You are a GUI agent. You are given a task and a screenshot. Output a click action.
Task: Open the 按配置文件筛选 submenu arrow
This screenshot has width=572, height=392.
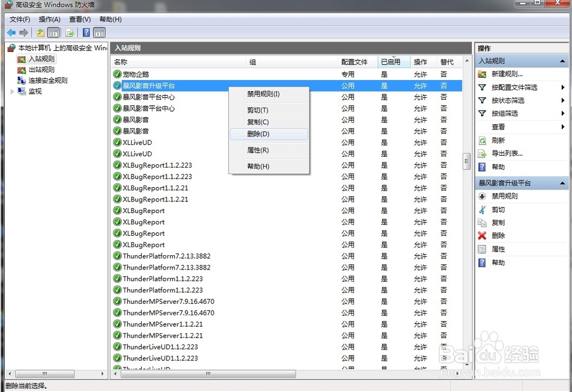coord(563,87)
